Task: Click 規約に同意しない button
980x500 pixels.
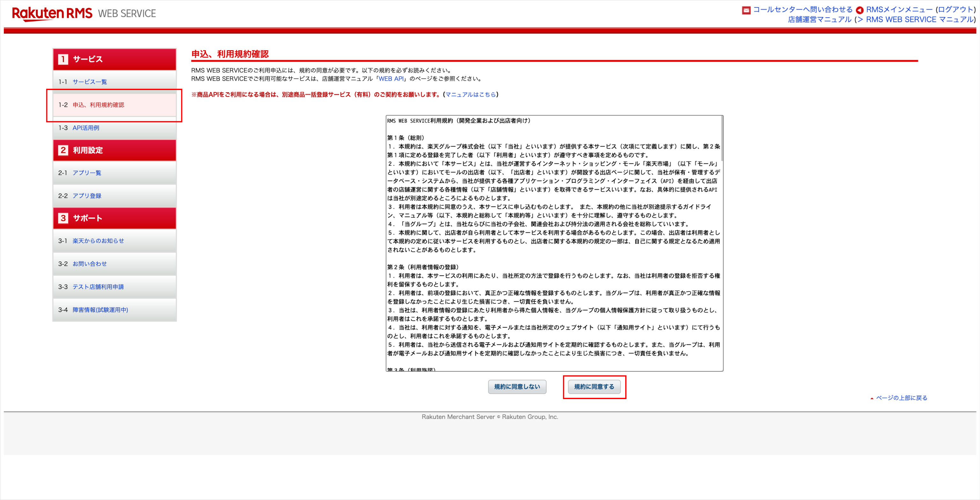Action: click(x=517, y=387)
